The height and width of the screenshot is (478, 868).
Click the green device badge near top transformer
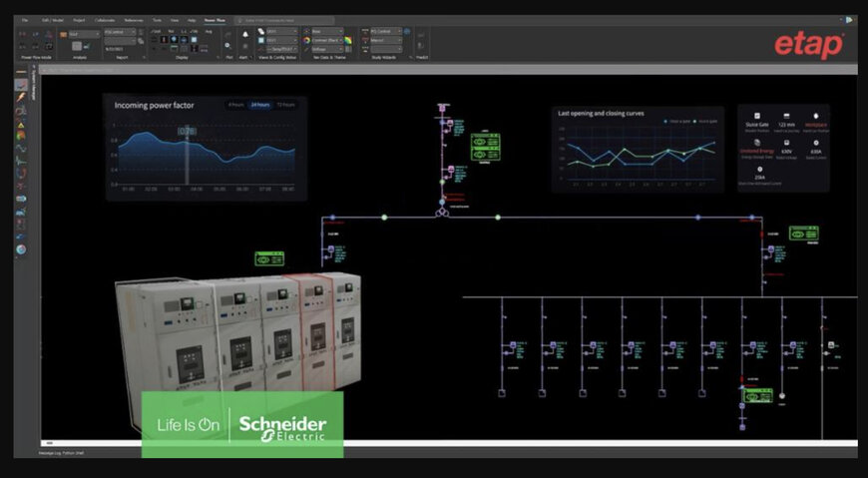click(x=486, y=148)
